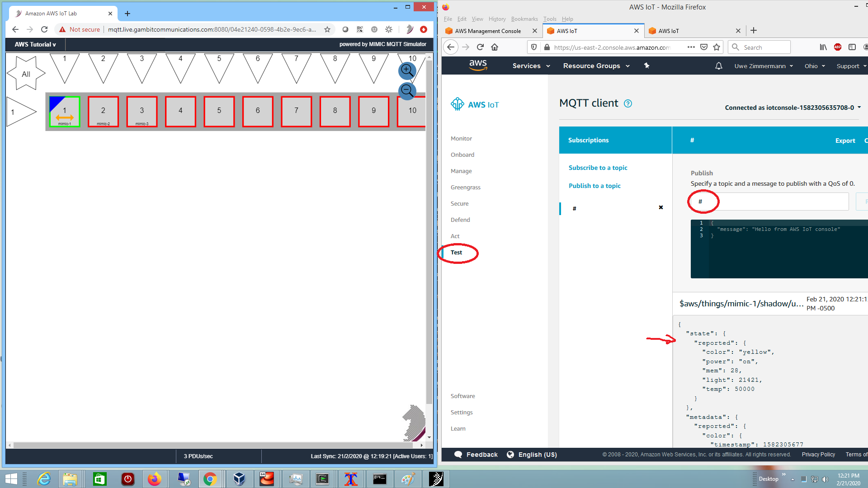
Task: Open Uwe Zimmermann account menu
Action: point(764,66)
